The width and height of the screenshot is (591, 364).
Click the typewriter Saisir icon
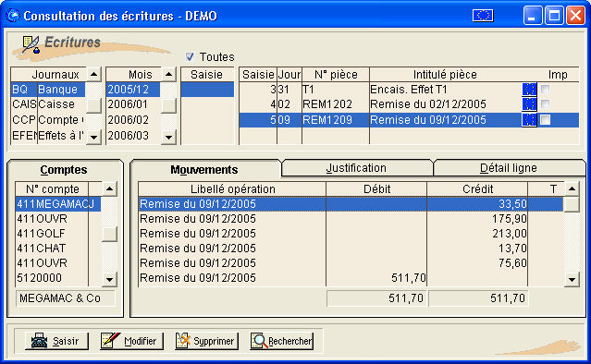click(39, 341)
